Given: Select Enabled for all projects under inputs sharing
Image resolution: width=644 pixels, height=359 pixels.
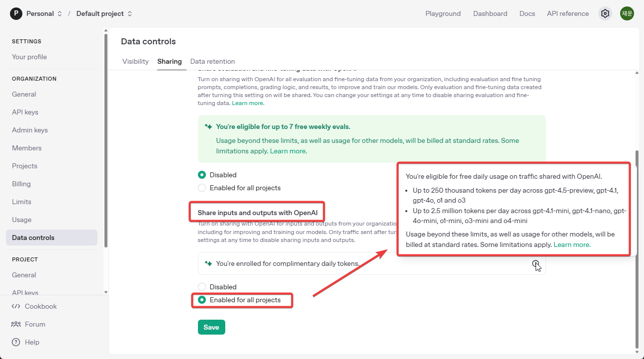Looking at the screenshot, I should [202, 300].
